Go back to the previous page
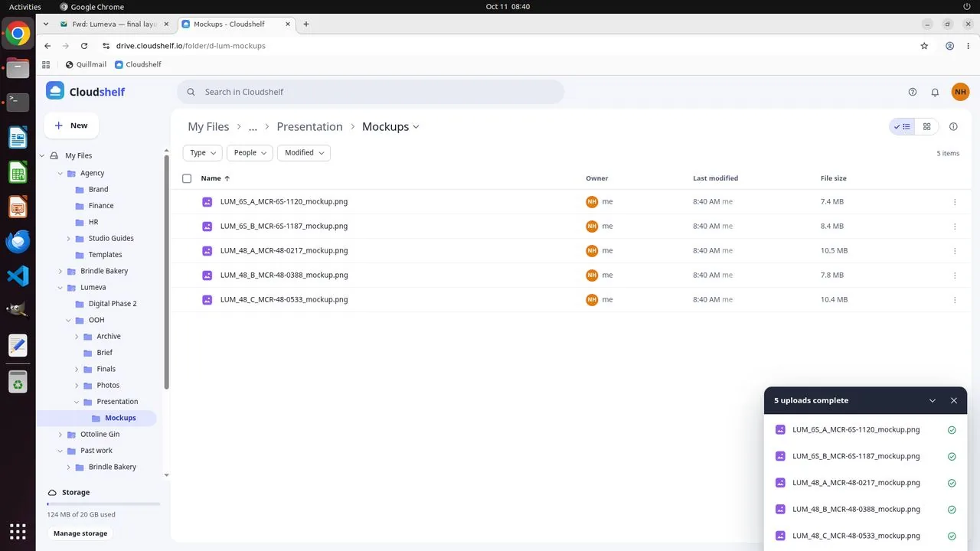 (x=47, y=46)
